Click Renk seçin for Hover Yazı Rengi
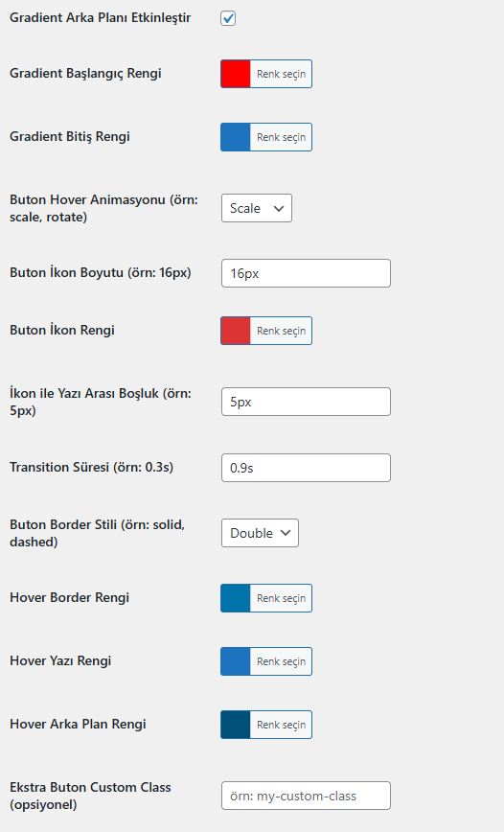This screenshot has height=832, width=504. click(281, 661)
